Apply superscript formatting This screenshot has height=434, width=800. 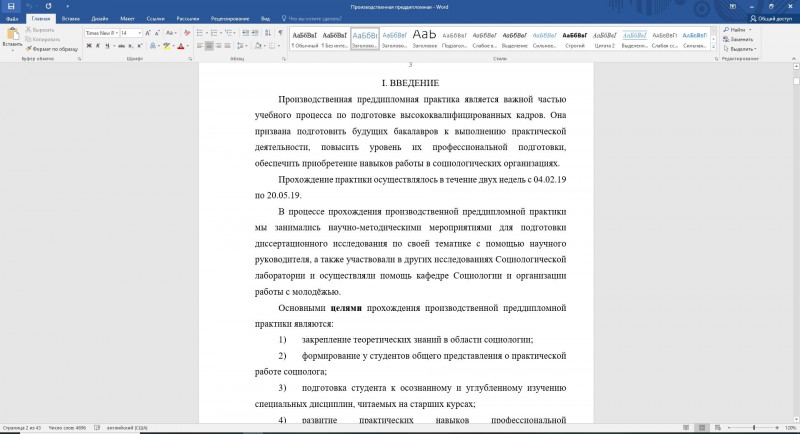pyautogui.click(x=139, y=46)
